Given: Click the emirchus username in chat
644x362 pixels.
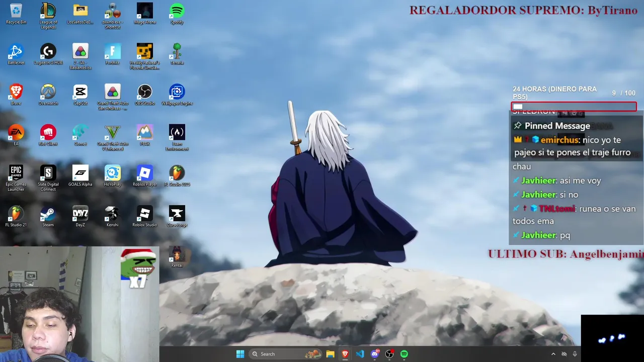Looking at the screenshot, I should pos(560,140).
